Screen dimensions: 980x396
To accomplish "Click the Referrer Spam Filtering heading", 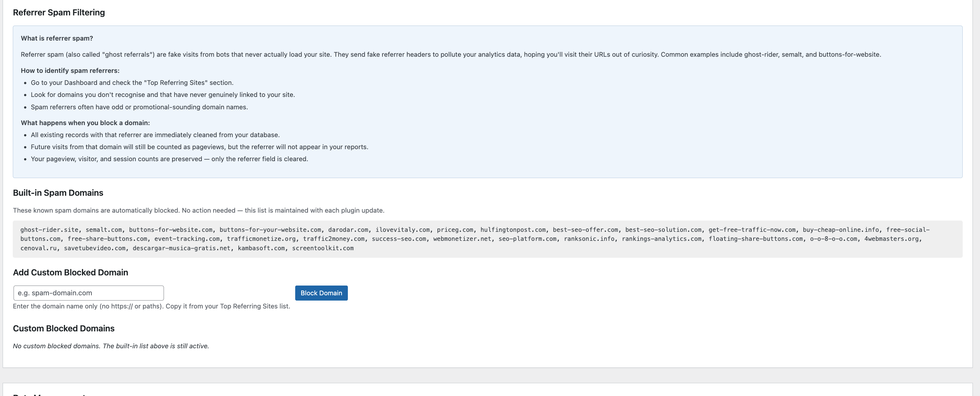I will 59,12.
